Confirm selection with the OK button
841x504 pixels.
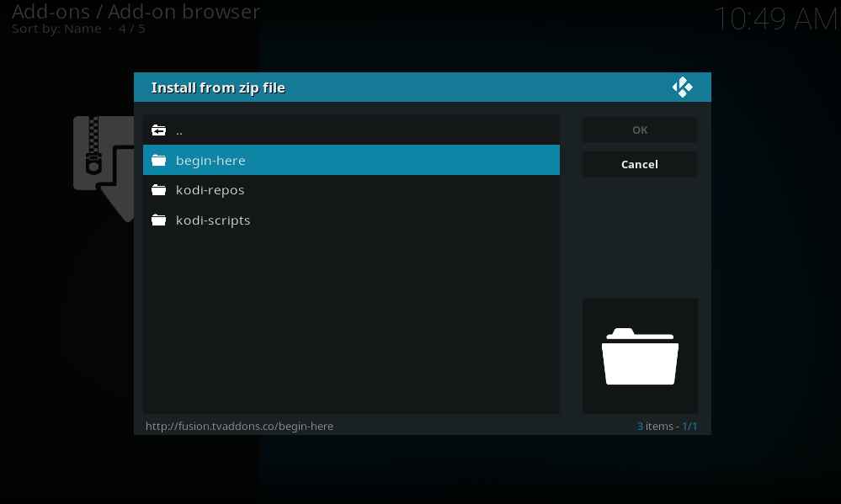[x=640, y=130]
